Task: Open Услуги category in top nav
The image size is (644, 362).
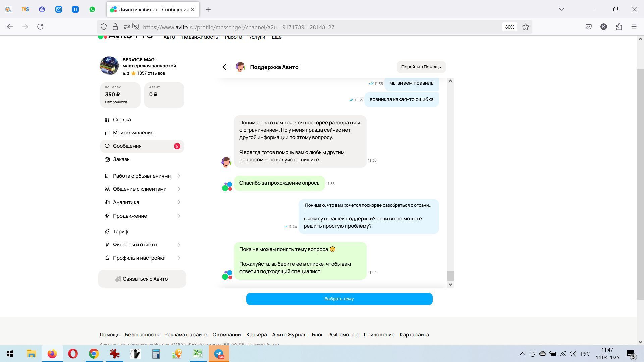Action: click(257, 37)
